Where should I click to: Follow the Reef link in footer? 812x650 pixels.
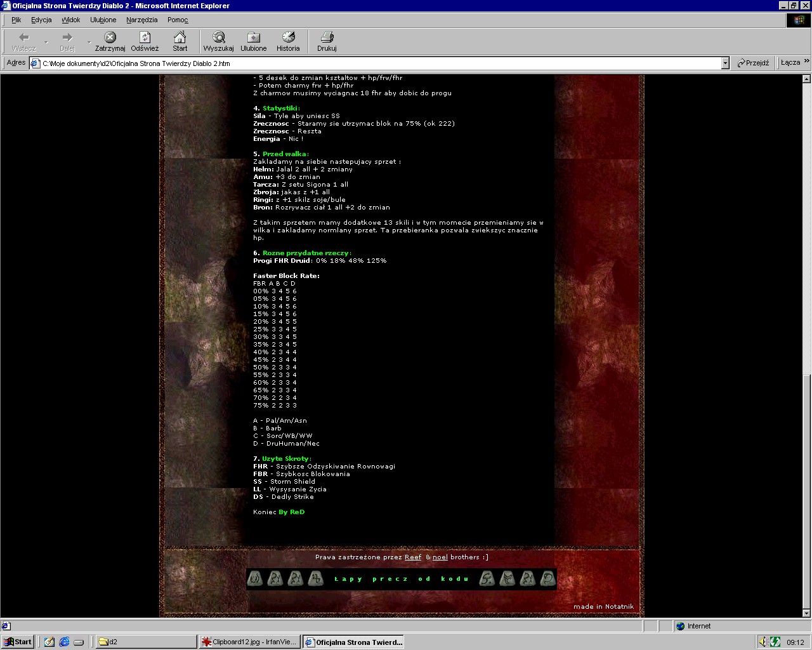pyautogui.click(x=413, y=557)
